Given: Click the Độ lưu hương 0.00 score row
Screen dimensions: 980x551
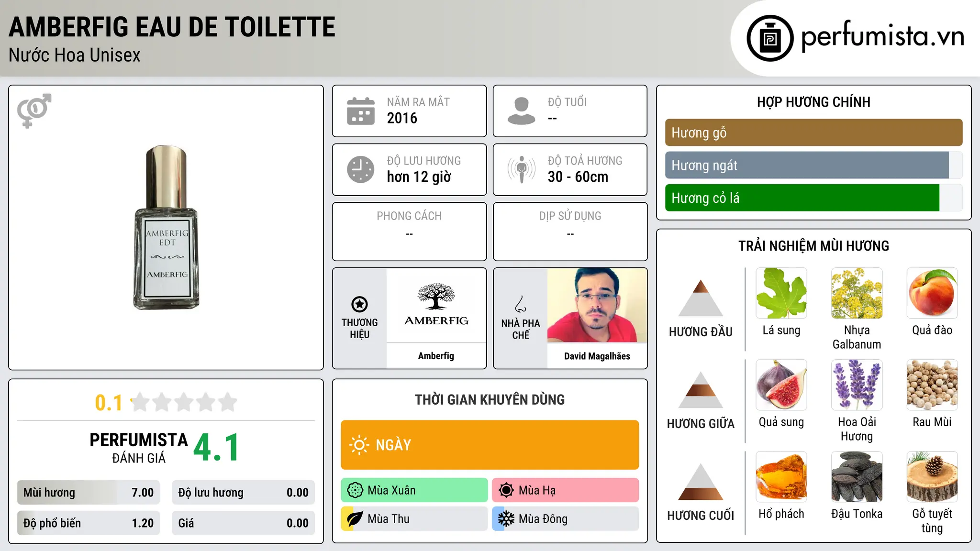Looking at the screenshot, I should coord(243,493).
